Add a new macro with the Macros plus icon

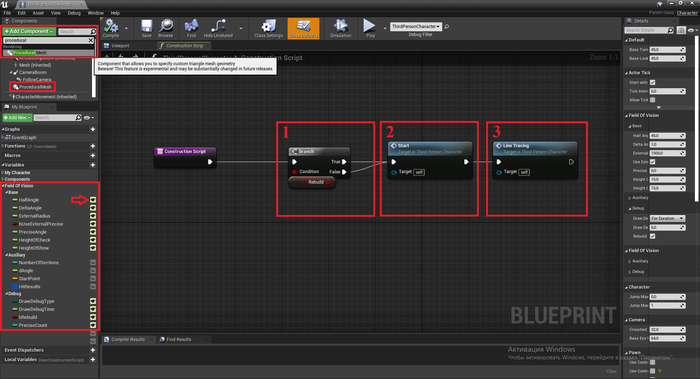click(x=93, y=155)
